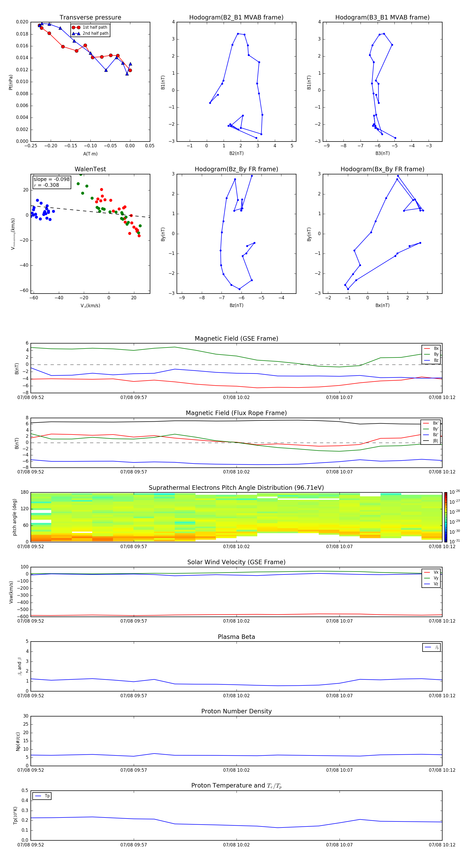This screenshot has width=473, height=868.
Task: Click "Bx'" in flux rope legend
Action: [x=436, y=423]
